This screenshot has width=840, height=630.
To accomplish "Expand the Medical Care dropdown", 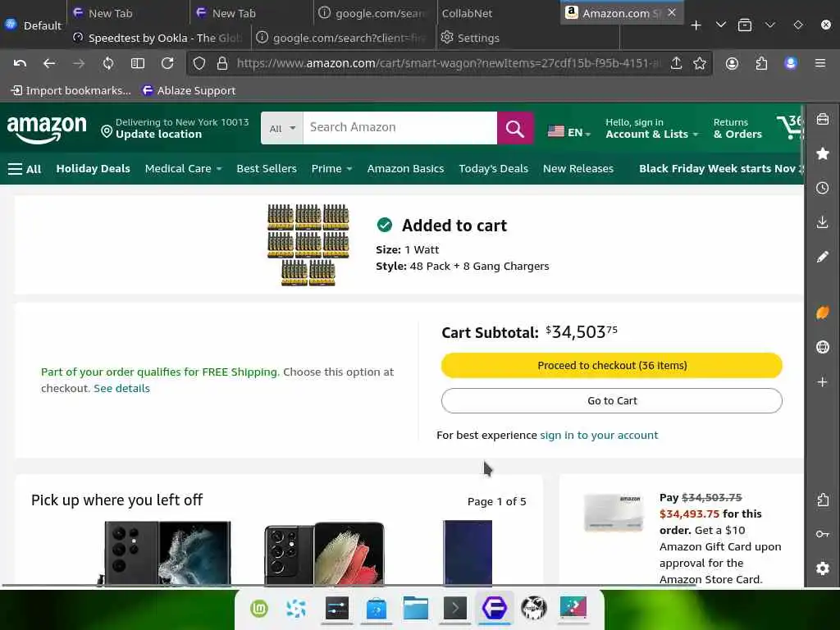I will pyautogui.click(x=183, y=169).
